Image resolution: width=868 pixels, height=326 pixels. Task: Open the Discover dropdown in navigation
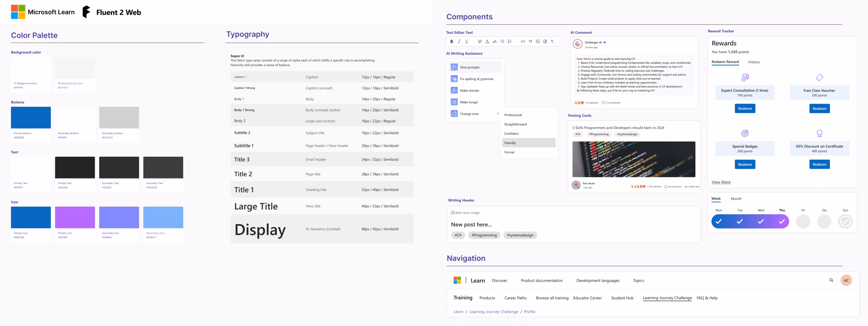(500, 280)
